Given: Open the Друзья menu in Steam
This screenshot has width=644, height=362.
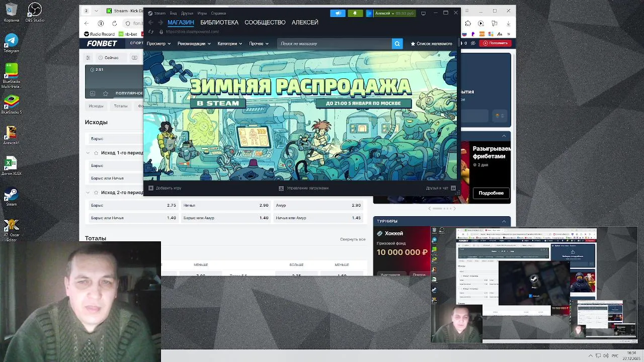Looking at the screenshot, I should [x=187, y=13].
